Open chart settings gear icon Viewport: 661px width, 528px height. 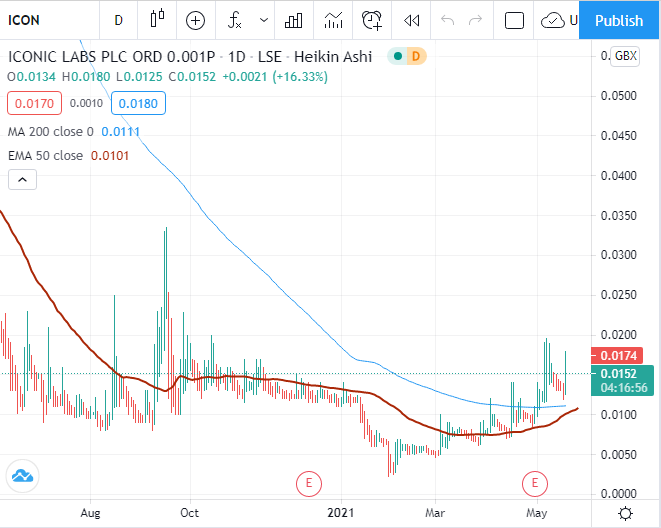point(626,514)
